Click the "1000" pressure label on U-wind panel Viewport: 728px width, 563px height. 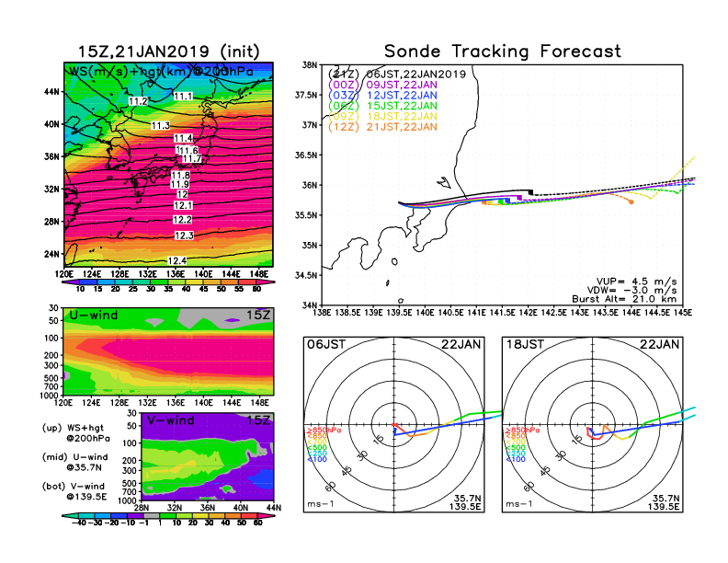(x=49, y=396)
